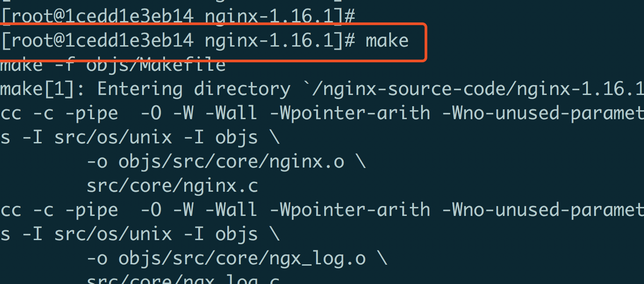Image resolution: width=644 pixels, height=284 pixels.
Task: Click the empty prompt line above the make command
Action: click(178, 17)
